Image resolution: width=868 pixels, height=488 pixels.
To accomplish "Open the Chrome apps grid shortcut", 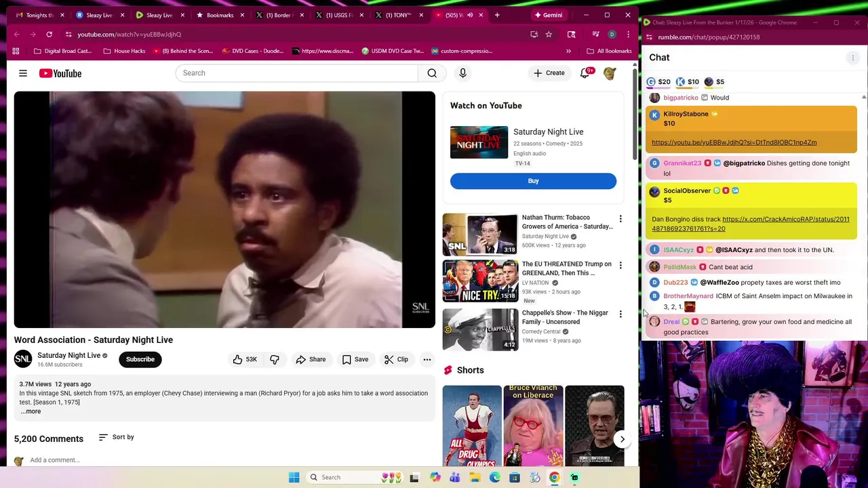I will tap(16, 51).
